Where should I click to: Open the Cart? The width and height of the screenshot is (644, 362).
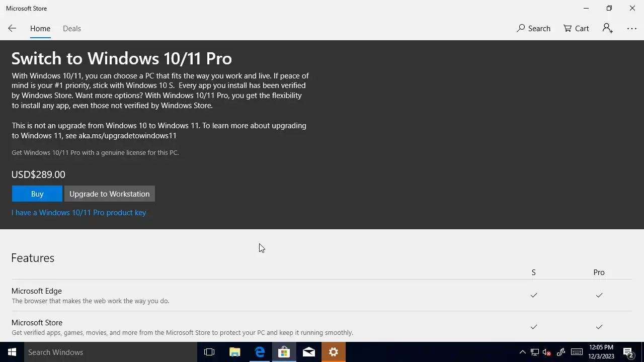576,29
